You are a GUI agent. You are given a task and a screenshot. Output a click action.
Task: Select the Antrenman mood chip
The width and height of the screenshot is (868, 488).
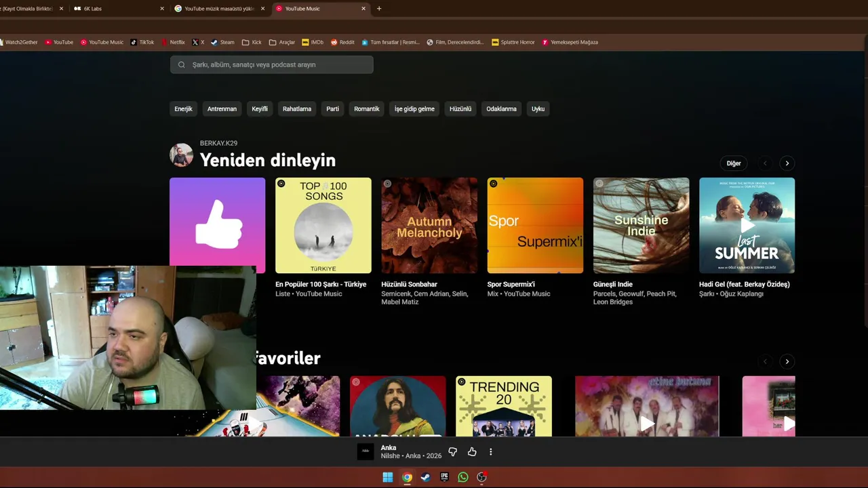pos(222,108)
